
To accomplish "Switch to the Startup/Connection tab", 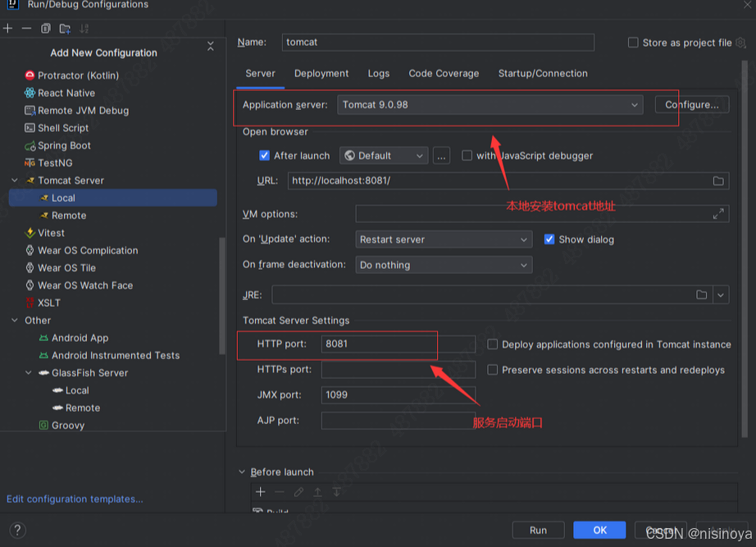I will pos(543,73).
